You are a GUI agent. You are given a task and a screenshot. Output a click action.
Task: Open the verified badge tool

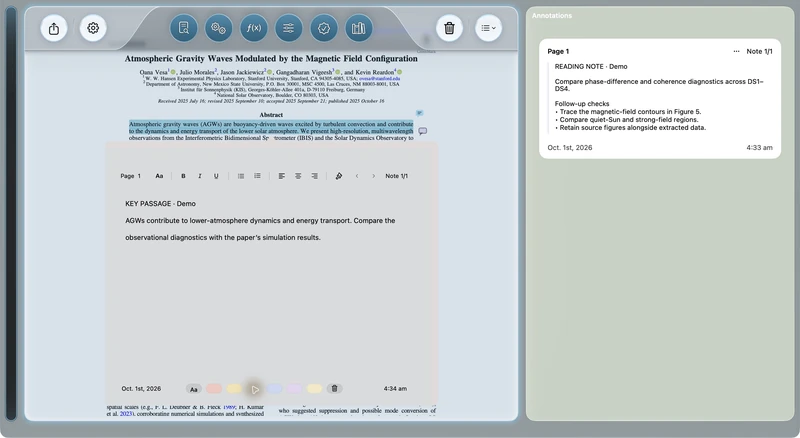324,28
